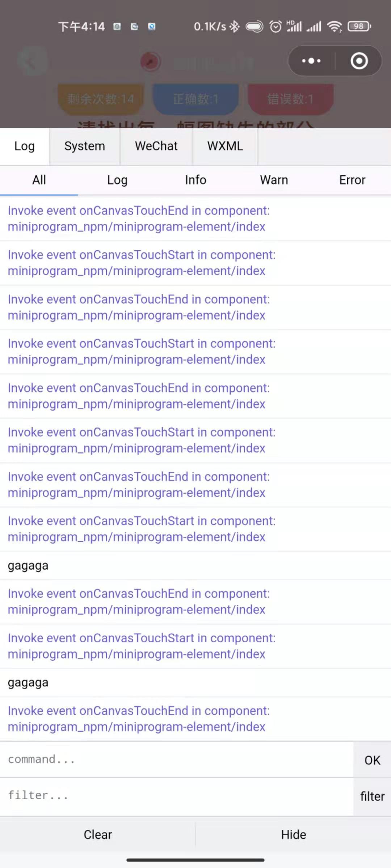This screenshot has width=391, height=868.
Task: Tap the battery indicator showing 98
Action: pyautogui.click(x=358, y=26)
